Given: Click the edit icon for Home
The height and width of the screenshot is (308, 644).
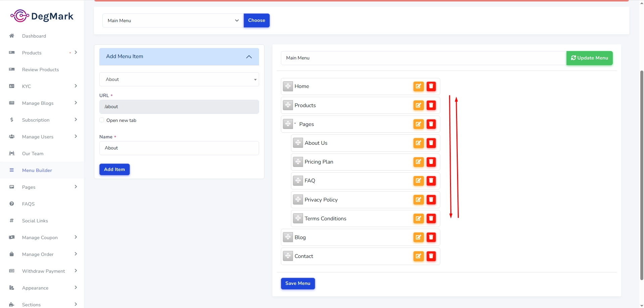Looking at the screenshot, I should (x=418, y=86).
